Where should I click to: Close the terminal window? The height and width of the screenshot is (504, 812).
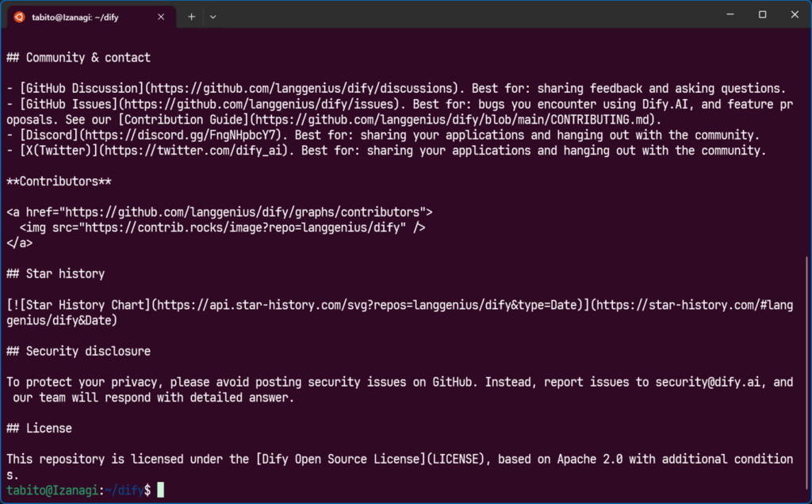(795, 14)
